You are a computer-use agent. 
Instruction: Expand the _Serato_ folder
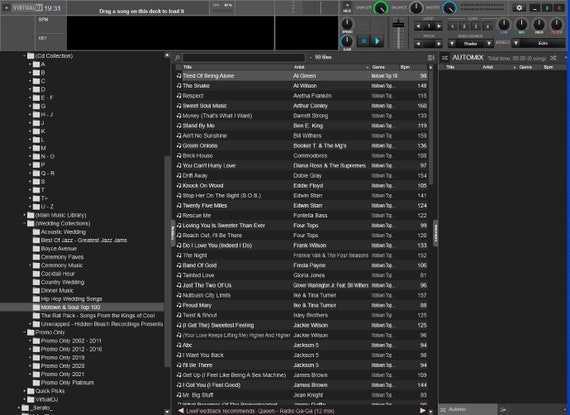(19, 408)
